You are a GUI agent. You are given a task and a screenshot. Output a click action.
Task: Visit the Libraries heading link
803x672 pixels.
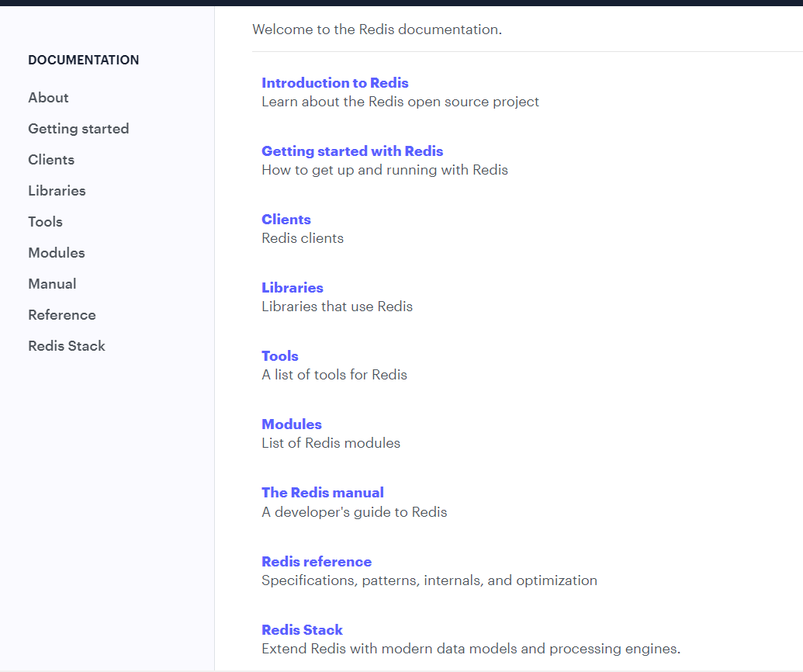tap(292, 287)
